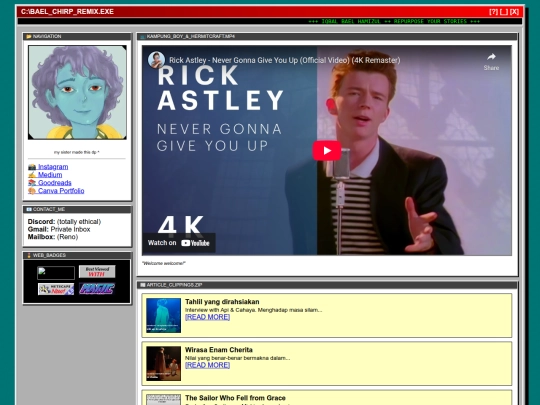Click the Tahlil yang dirahsiakan title
The width and height of the screenshot is (540, 405).
[222, 302]
